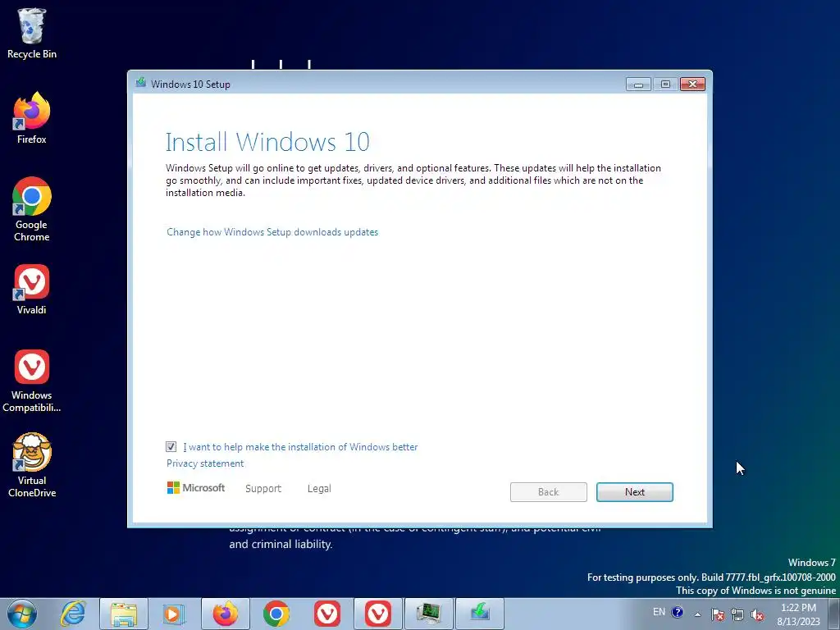The image size is (840, 630).
Task: Open Windows Explorer folder on taskbar
Action: point(124,614)
